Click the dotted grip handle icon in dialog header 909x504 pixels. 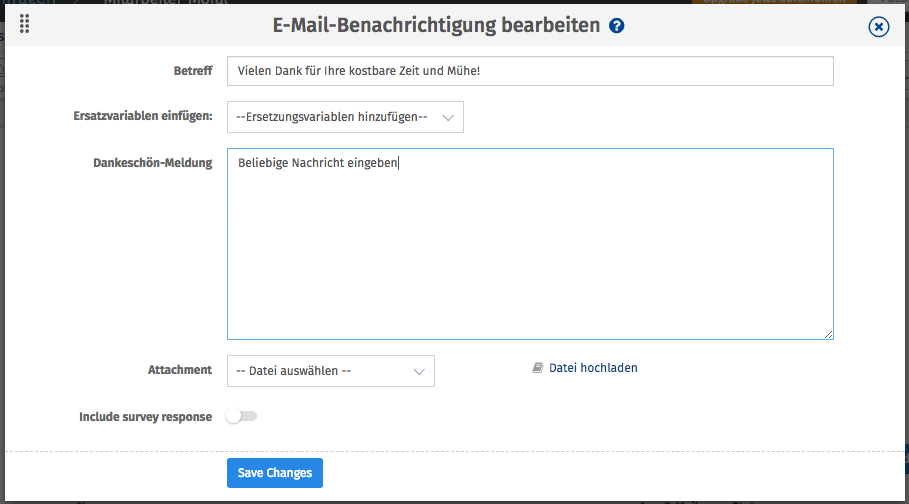[x=24, y=24]
